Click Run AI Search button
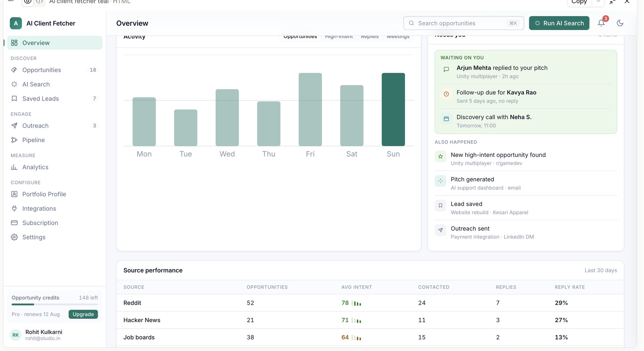Viewport: 644px width, 351px height. pyautogui.click(x=559, y=23)
